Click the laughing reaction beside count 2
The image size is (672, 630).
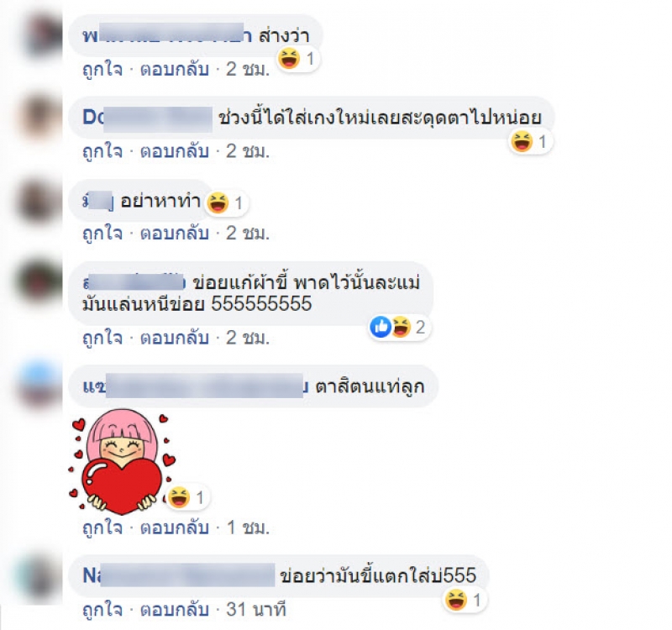click(402, 327)
